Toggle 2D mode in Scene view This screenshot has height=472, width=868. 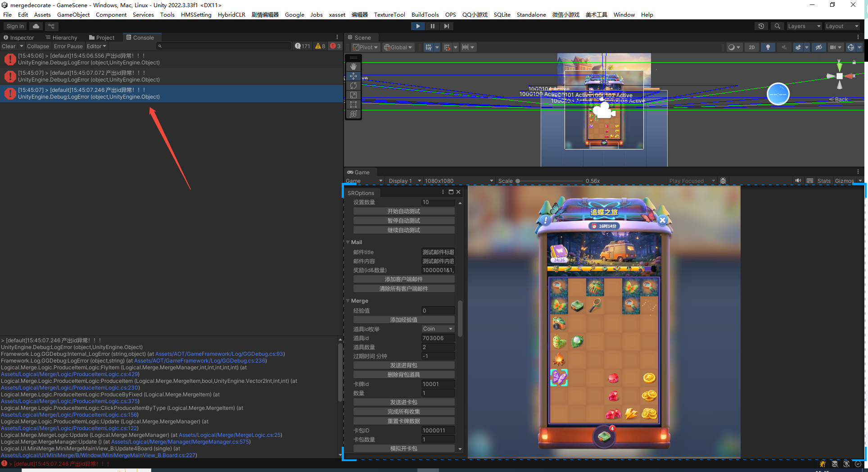coord(752,47)
